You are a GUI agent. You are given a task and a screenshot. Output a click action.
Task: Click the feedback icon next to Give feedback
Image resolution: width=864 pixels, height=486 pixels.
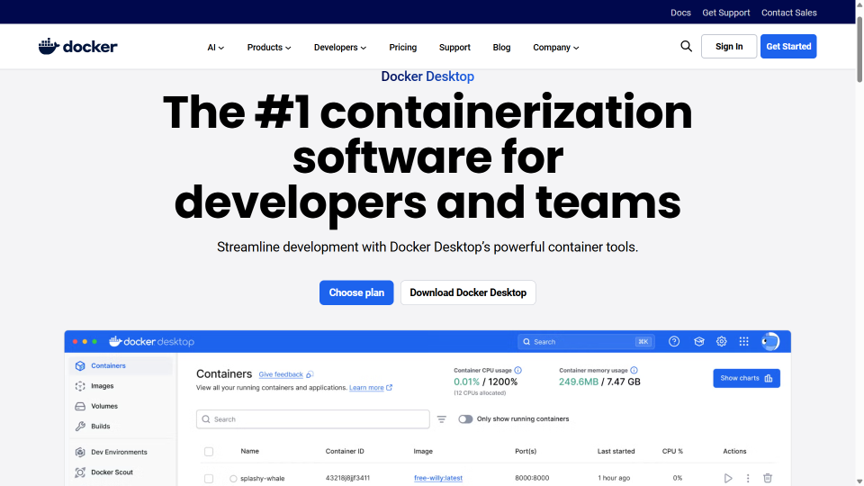[x=310, y=375]
